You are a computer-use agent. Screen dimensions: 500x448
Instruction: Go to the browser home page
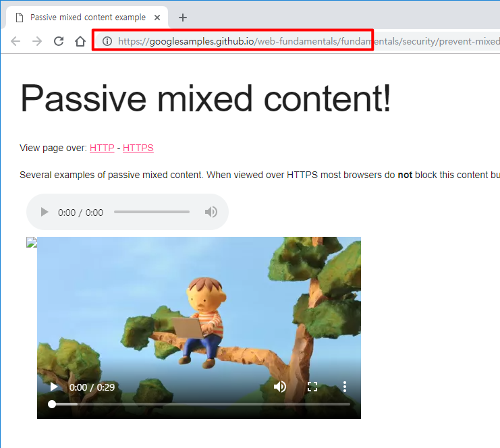(x=80, y=41)
